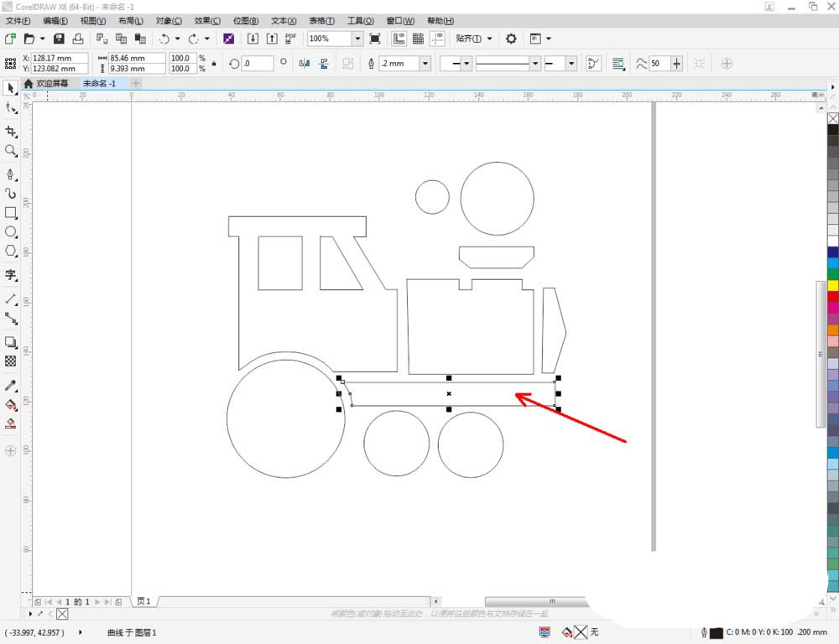Open the 编辑(E) menu
Screen dimensions: 839x644
(x=55, y=21)
